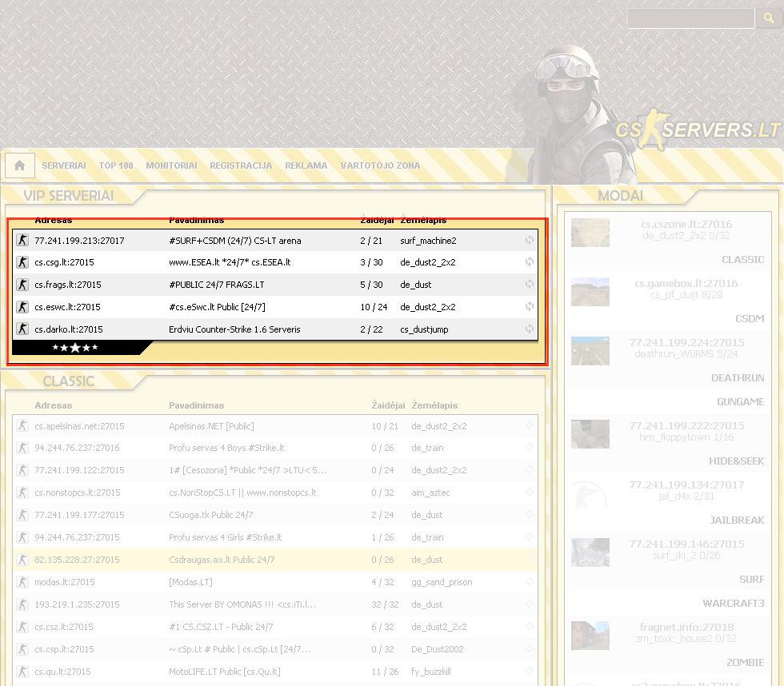This screenshot has width=784, height=686.
Task: Click the home icon in navigation bar
Action: (19, 166)
